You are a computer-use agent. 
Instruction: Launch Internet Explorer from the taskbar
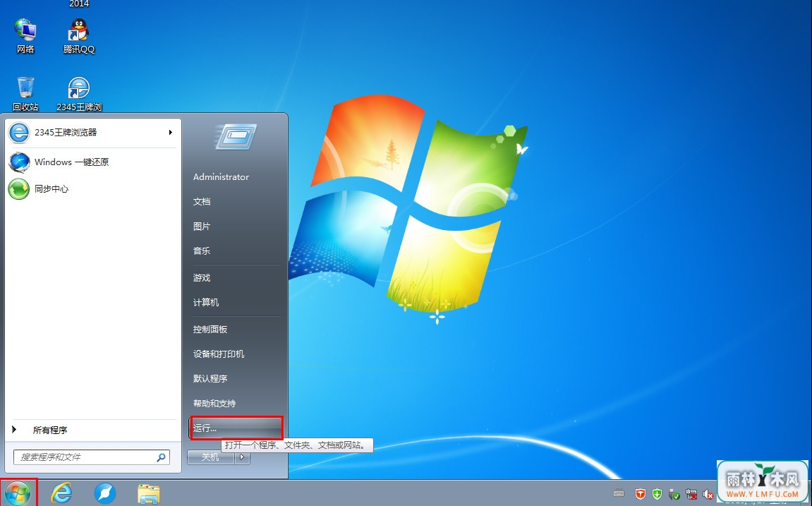point(61,493)
